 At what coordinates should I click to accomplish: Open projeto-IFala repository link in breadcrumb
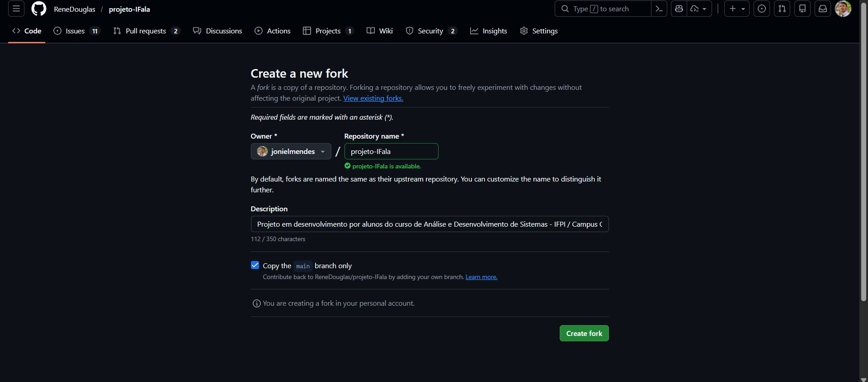[x=129, y=9]
